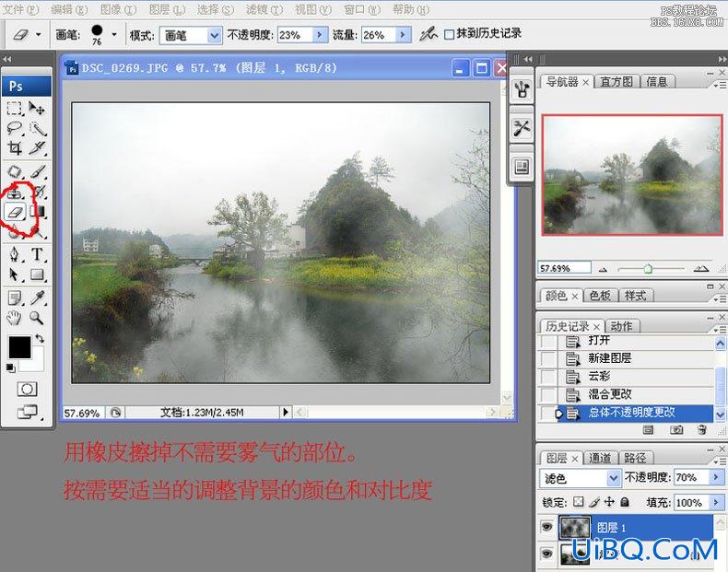Toggle Quick Mask mode
This screenshot has height=572, width=728.
point(27,389)
